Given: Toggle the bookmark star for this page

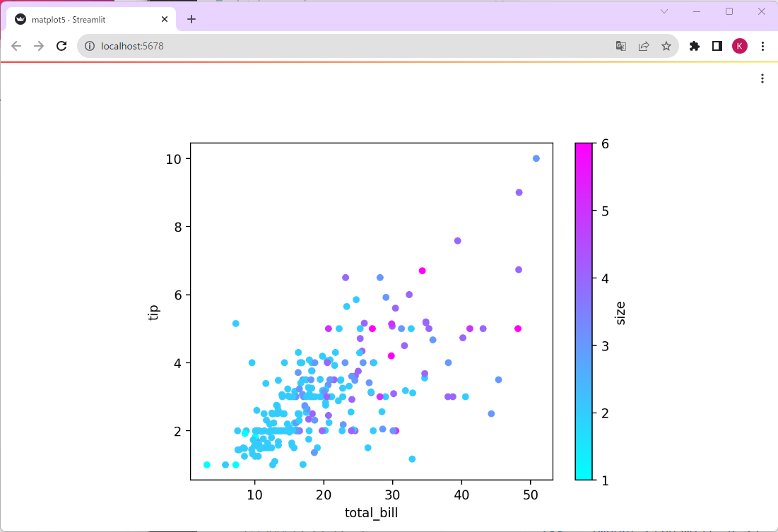Looking at the screenshot, I should [666, 45].
